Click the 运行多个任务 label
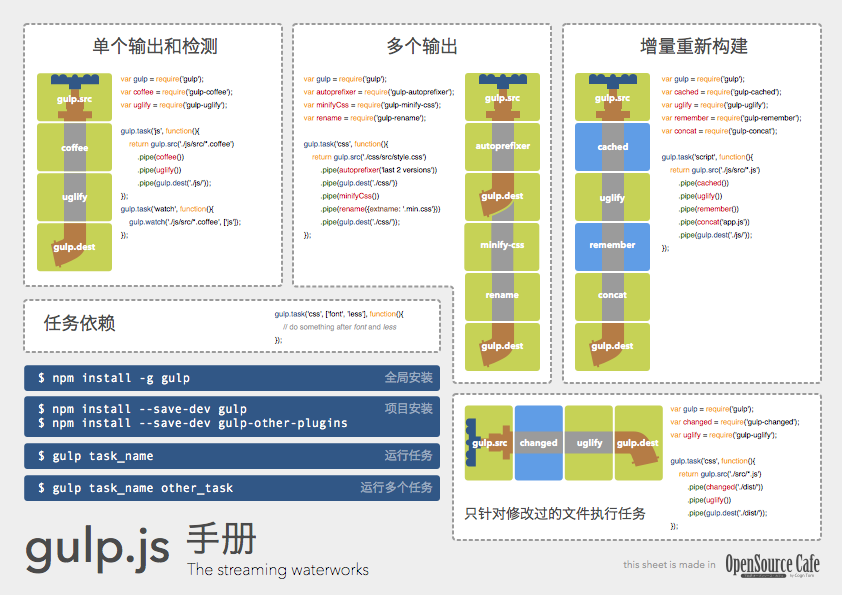This screenshot has height=595, width=842. click(x=396, y=488)
